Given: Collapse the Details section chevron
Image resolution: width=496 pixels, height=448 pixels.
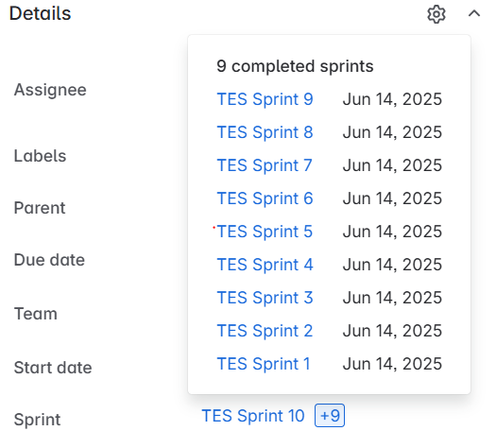Looking at the screenshot, I should tap(474, 13).
